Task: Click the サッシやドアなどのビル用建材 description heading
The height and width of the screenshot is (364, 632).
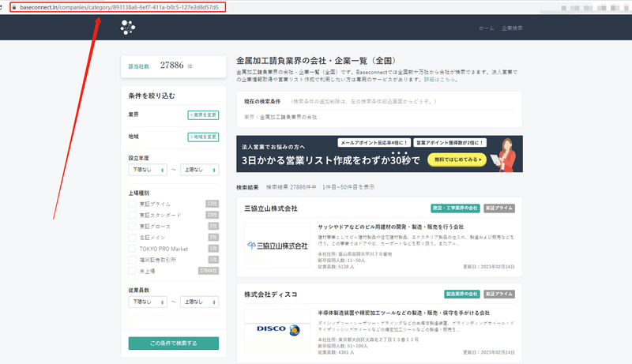Action: coord(390,227)
